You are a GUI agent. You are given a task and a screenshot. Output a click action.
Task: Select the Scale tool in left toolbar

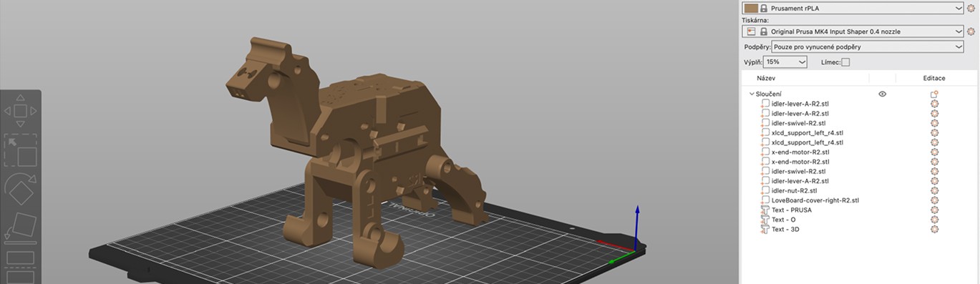[20, 150]
